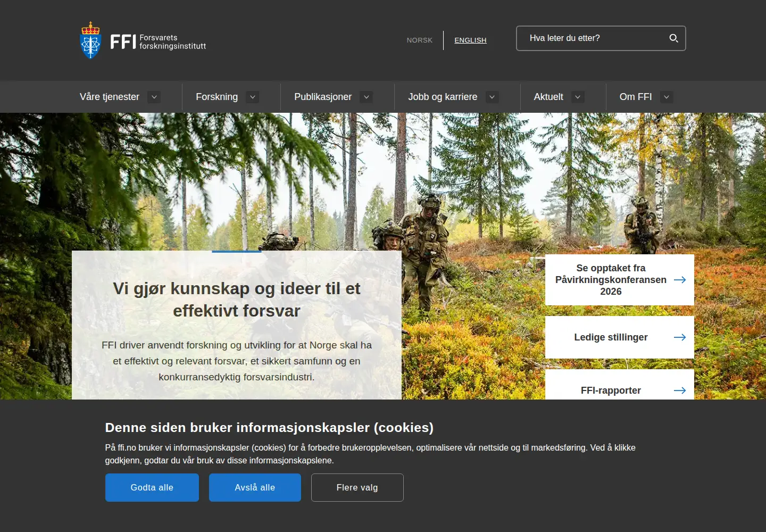Viewport: 766px width, 532px height.
Task: Open the Ledige stillinger link
Action: tap(620, 337)
